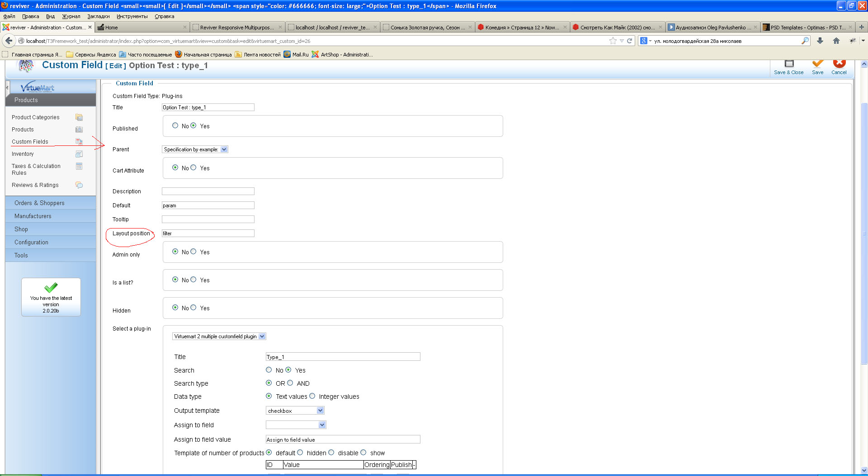868x476 pixels.
Task: Click the Layout position input field
Action: [x=208, y=233]
